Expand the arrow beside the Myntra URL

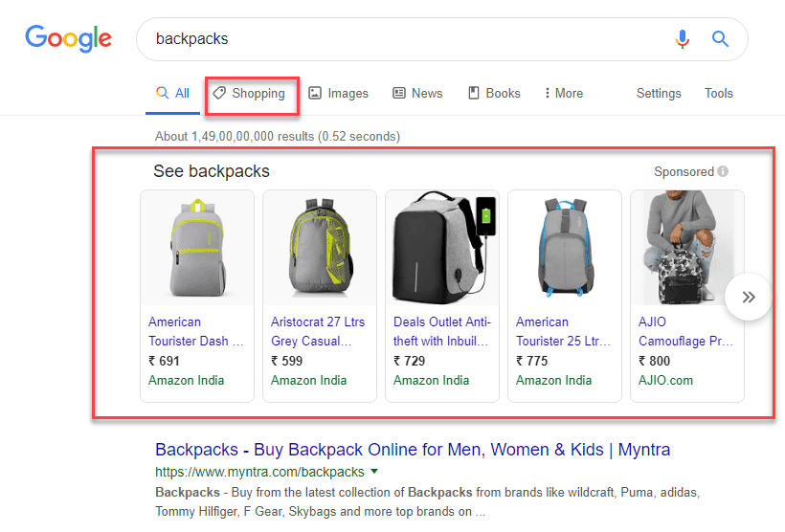[x=374, y=472]
